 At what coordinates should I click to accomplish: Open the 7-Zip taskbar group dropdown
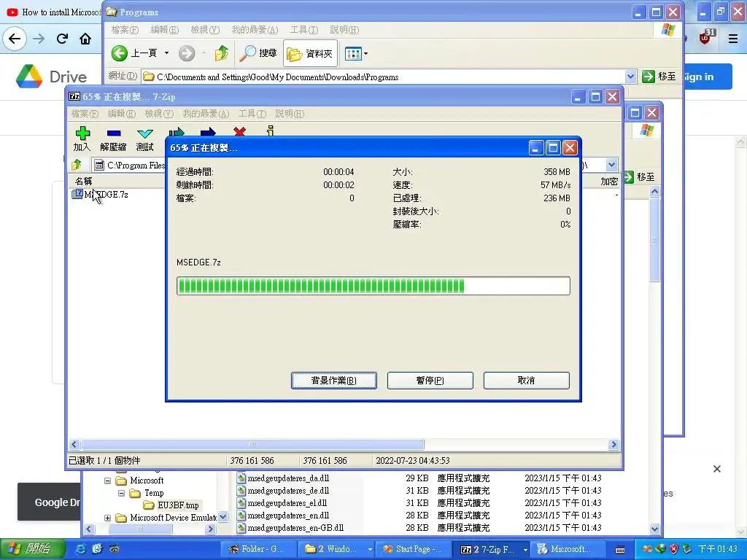(525, 550)
